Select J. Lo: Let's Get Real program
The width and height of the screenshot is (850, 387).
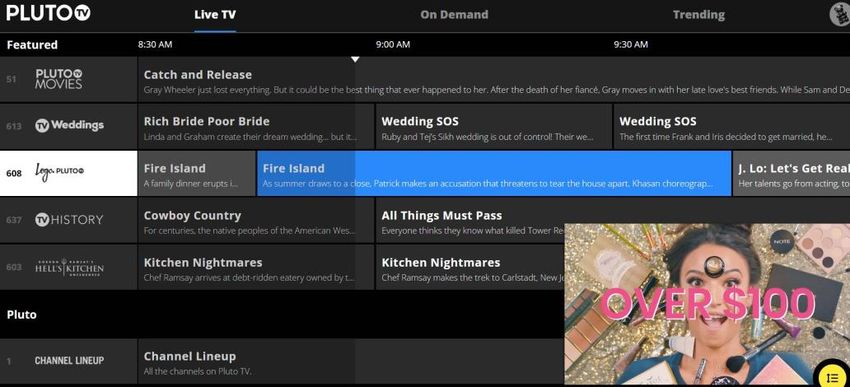pyautogui.click(x=791, y=173)
